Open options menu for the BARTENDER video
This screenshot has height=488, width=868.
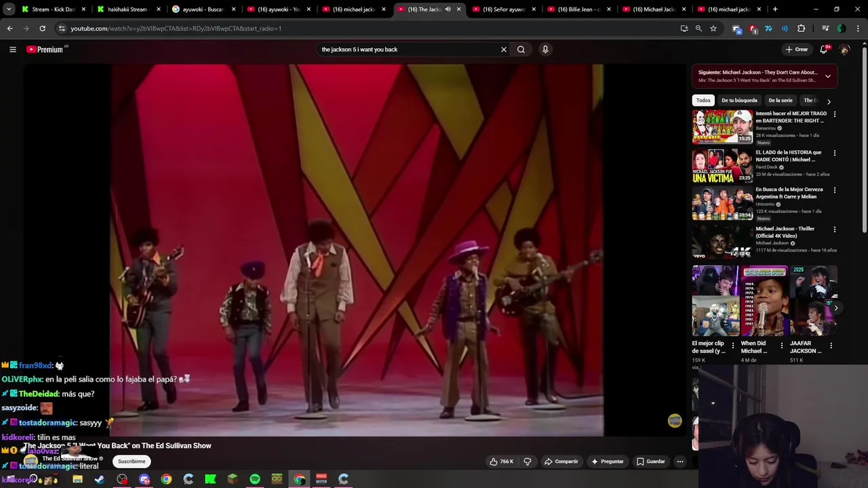point(834,115)
